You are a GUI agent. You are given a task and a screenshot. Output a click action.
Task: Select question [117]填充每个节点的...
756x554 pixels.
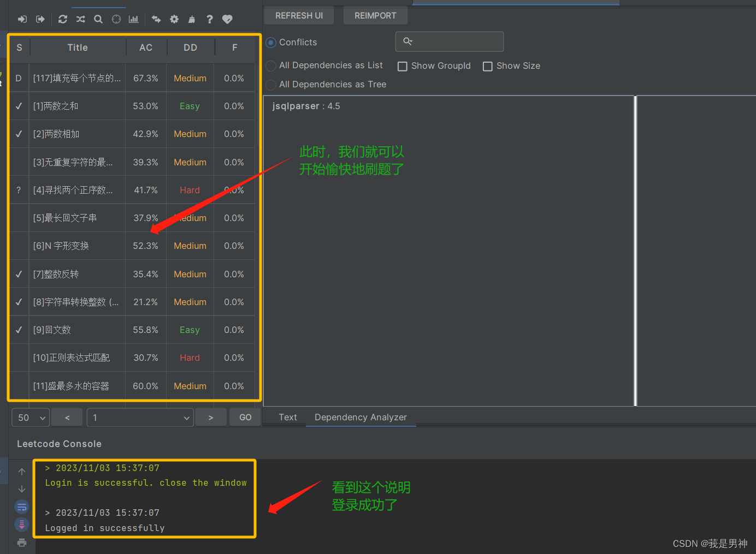pyautogui.click(x=77, y=78)
